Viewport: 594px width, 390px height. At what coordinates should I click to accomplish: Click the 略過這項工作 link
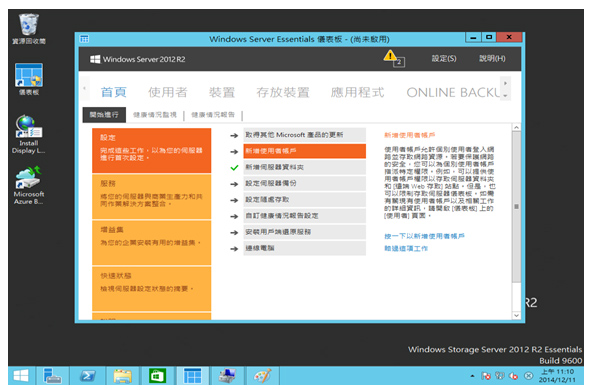click(x=406, y=249)
